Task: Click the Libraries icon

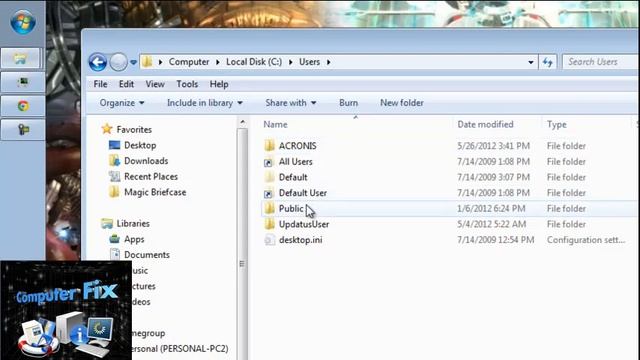Action: [107, 223]
